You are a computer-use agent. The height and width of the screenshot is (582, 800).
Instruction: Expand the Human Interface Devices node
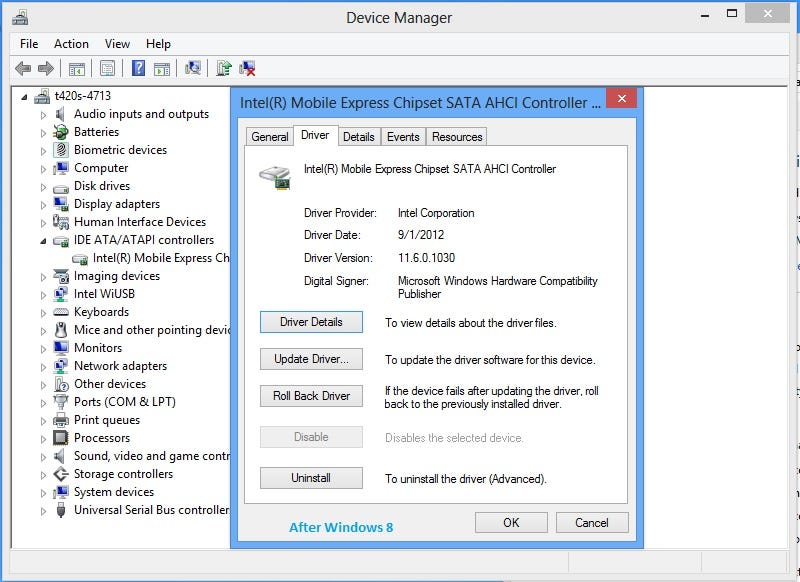[43, 223]
